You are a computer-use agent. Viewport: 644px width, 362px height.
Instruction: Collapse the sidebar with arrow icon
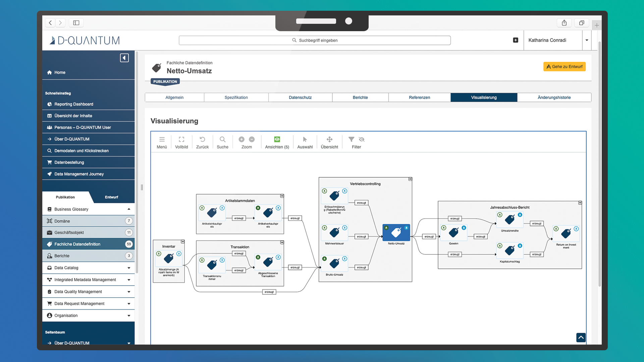click(x=124, y=58)
